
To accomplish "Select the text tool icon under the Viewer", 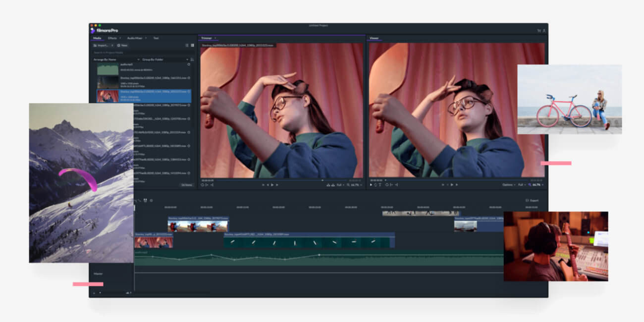I will 380,185.
